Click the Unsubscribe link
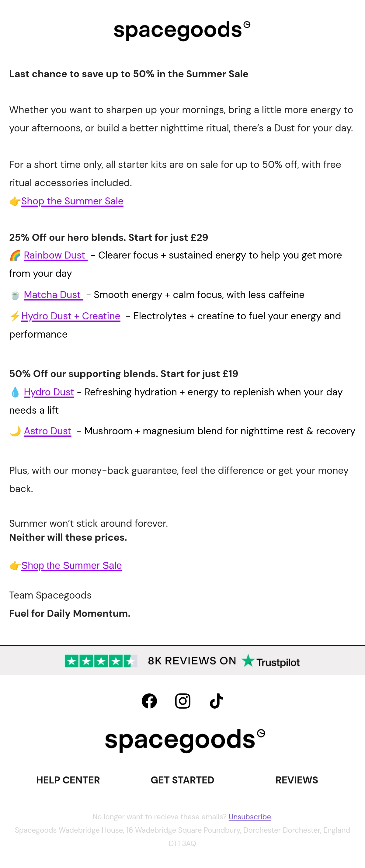 (x=250, y=817)
